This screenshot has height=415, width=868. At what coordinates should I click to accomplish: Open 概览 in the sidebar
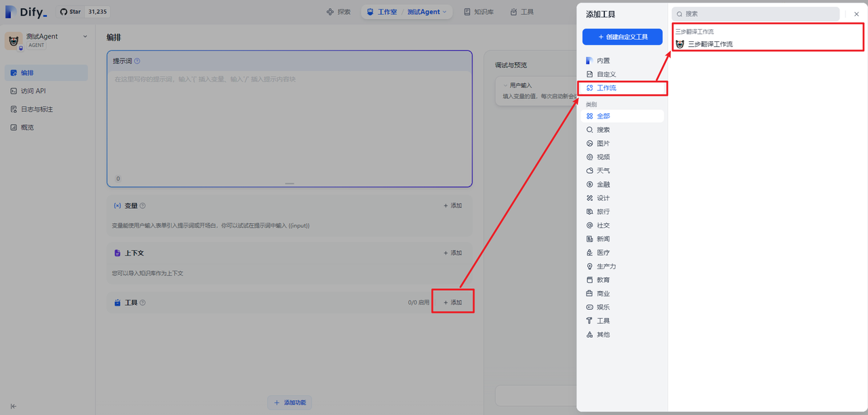(x=46, y=127)
